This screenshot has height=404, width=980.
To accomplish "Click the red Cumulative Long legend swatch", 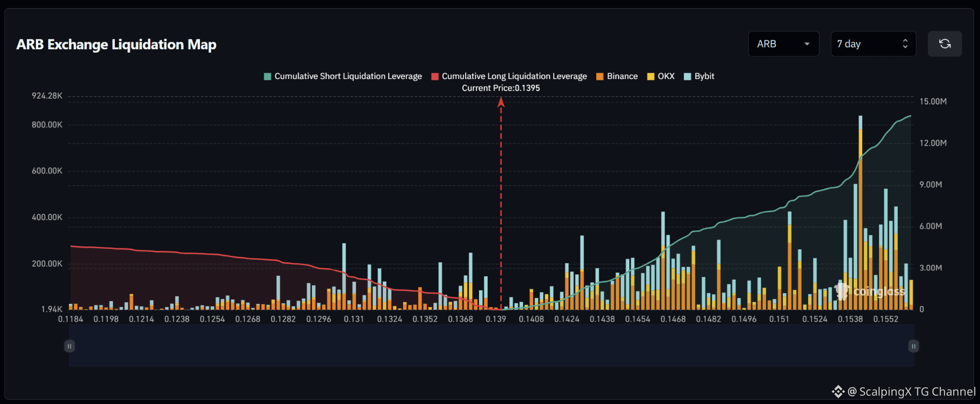I will click(x=435, y=77).
